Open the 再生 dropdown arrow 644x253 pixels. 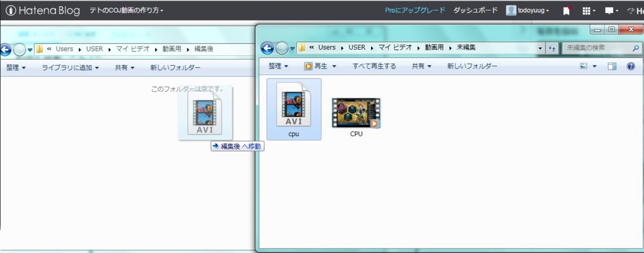[334, 66]
